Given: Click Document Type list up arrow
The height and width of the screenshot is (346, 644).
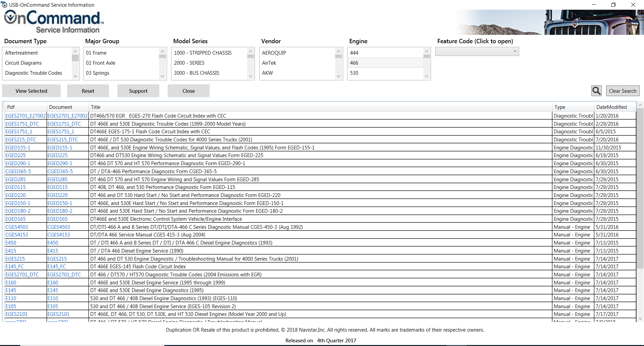Looking at the screenshot, I should coord(75,51).
